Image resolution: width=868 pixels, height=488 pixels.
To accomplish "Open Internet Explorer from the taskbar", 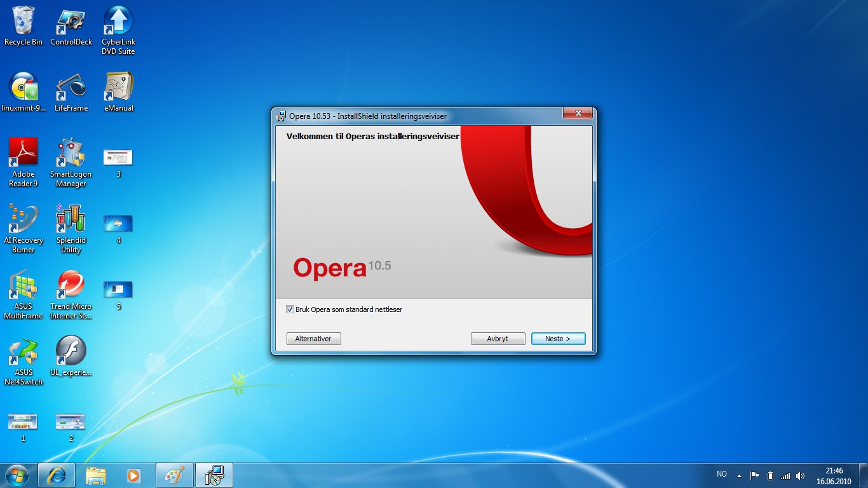I will 57,475.
